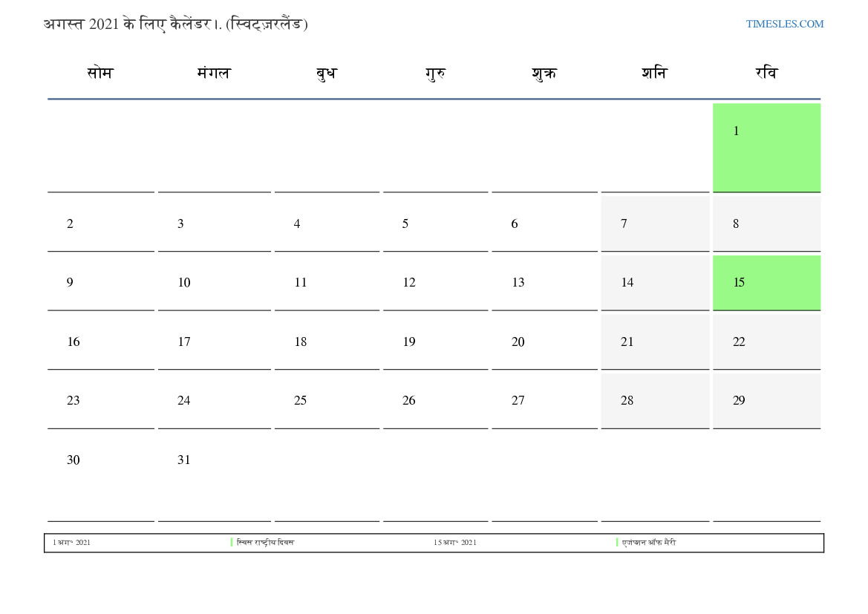Image resolution: width=868 pixels, height=614 pixels.
Task: Click the रवि weekday header
Action: [x=766, y=73]
